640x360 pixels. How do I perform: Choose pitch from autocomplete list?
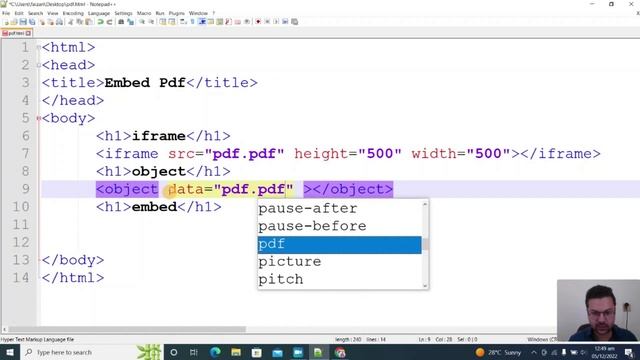tap(340, 279)
